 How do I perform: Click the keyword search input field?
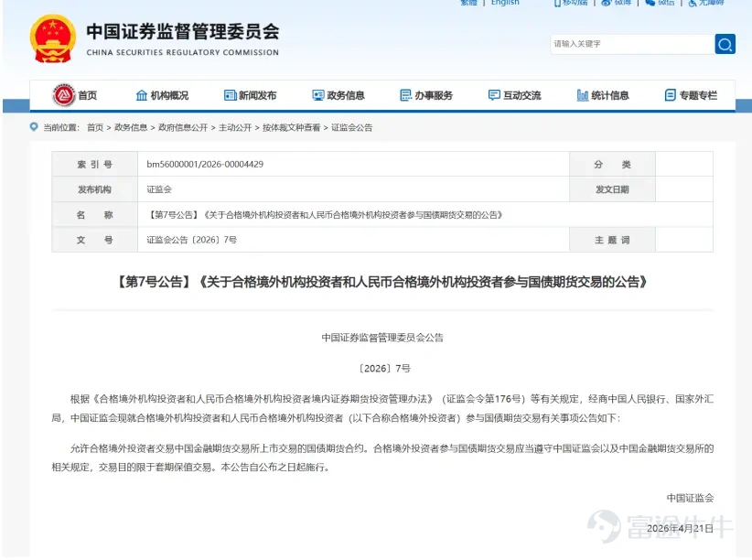[632, 44]
